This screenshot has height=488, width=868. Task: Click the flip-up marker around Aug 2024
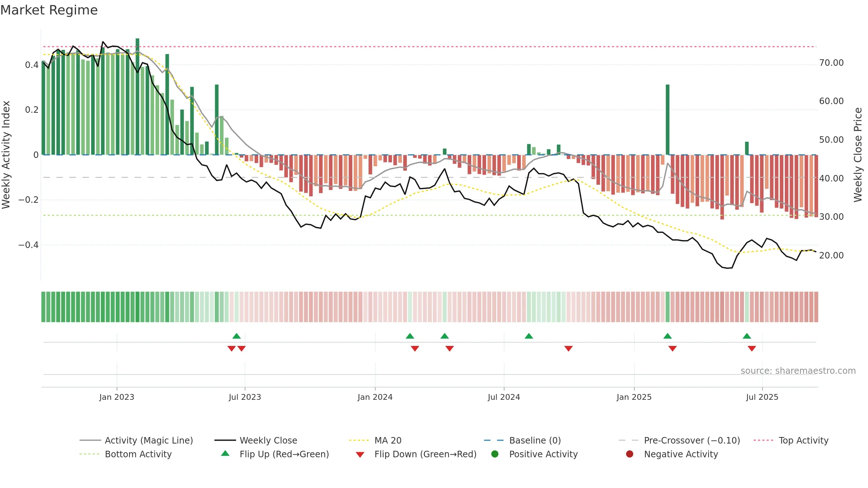tap(529, 336)
